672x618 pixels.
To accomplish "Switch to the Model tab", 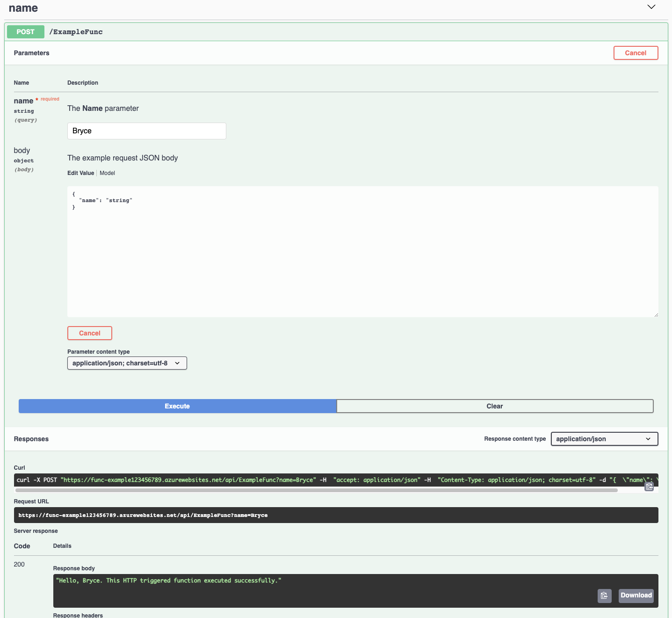I will pyautogui.click(x=107, y=173).
